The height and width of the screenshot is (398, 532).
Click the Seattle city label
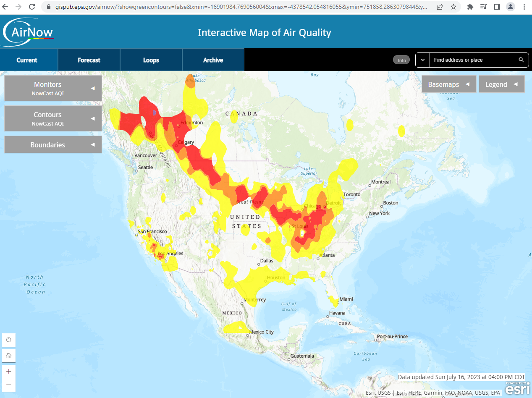(x=146, y=168)
